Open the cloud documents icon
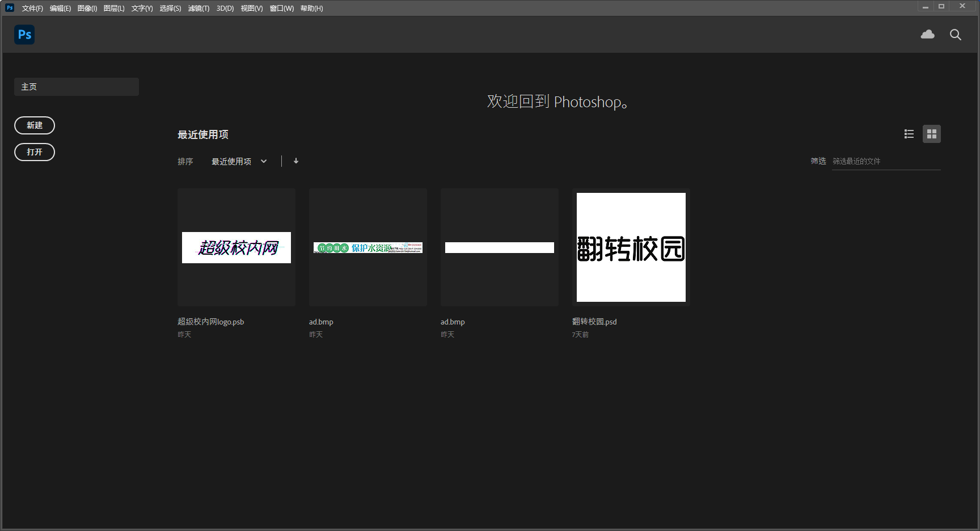 pos(927,35)
